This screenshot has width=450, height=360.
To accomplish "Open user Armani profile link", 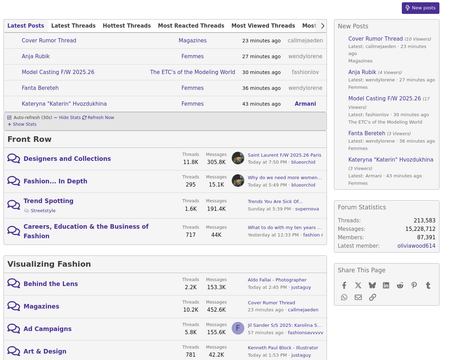I will (305, 104).
